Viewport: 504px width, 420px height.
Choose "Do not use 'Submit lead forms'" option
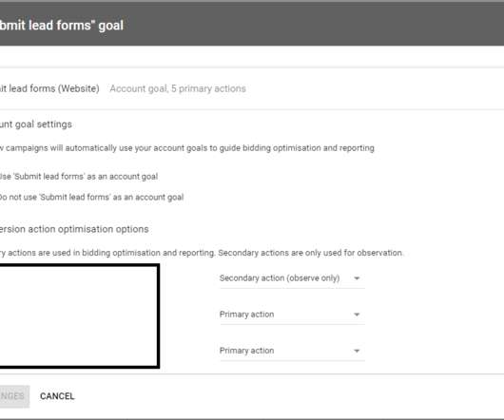click(x=91, y=197)
